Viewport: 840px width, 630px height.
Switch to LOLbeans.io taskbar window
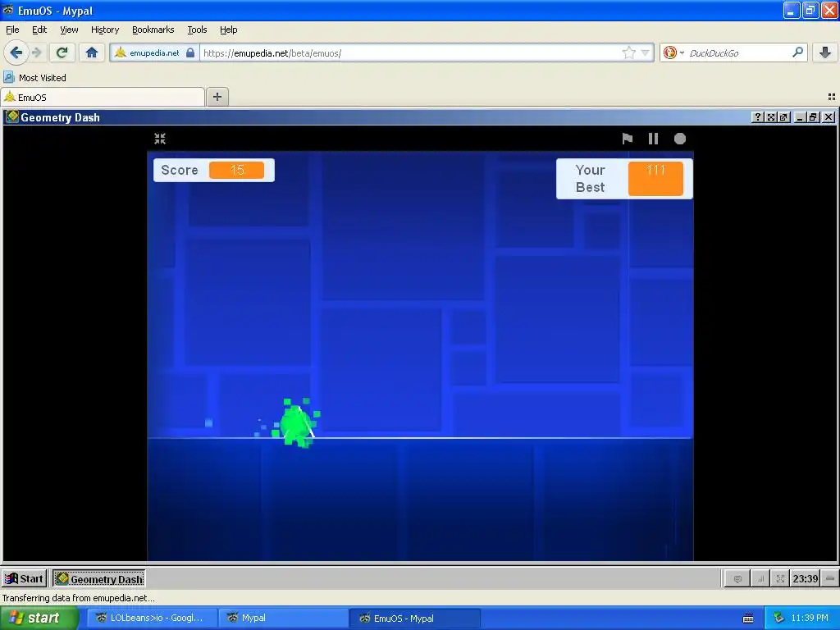point(152,618)
